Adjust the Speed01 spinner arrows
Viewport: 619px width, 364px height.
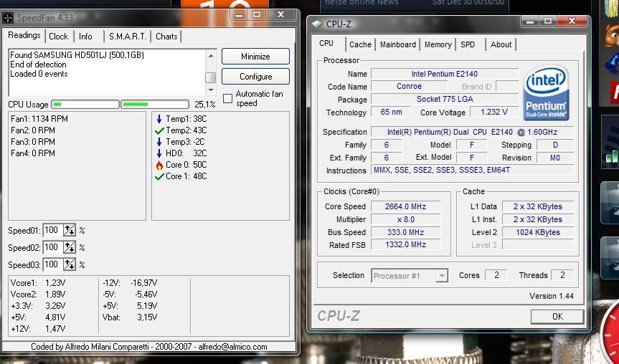click(70, 230)
